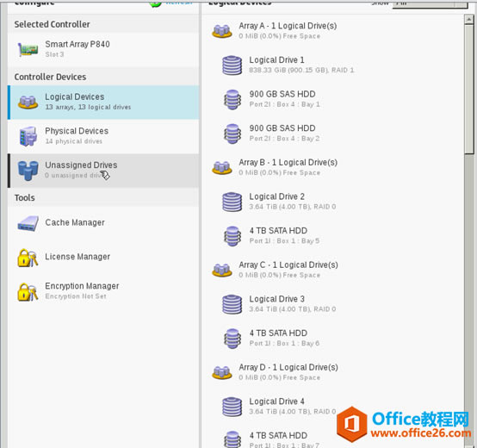
Task: Click the 4 TB SATA HDD Bay 6 icon
Action: tap(232, 339)
